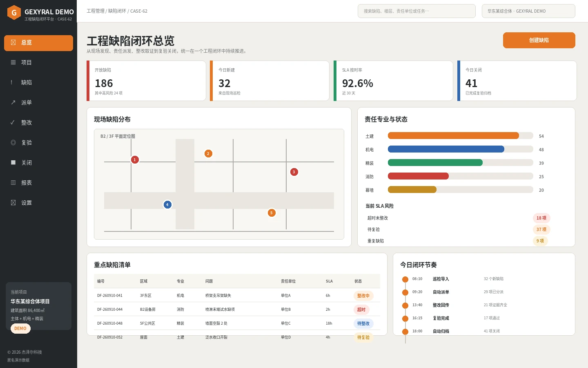Click the 缺陷闭环 breadcrumb link
Screen dimensions: 588x368
pyautogui.click(x=117, y=11)
